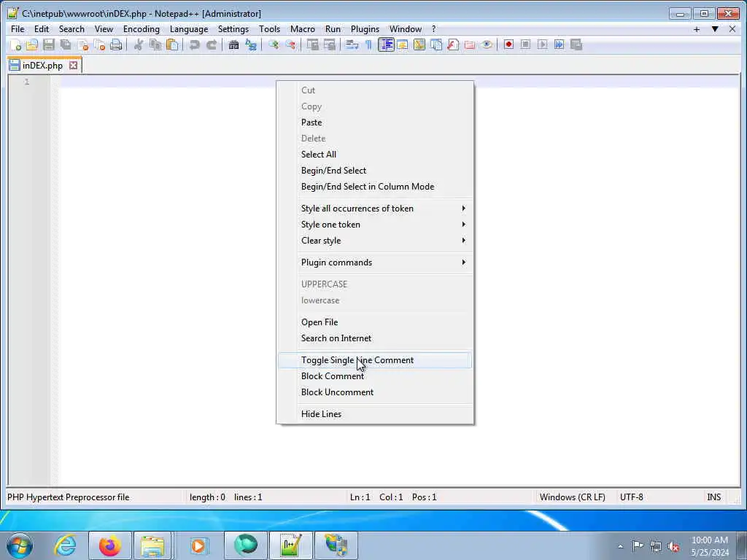
Task: Open the Encoding menu
Action: pyautogui.click(x=142, y=29)
